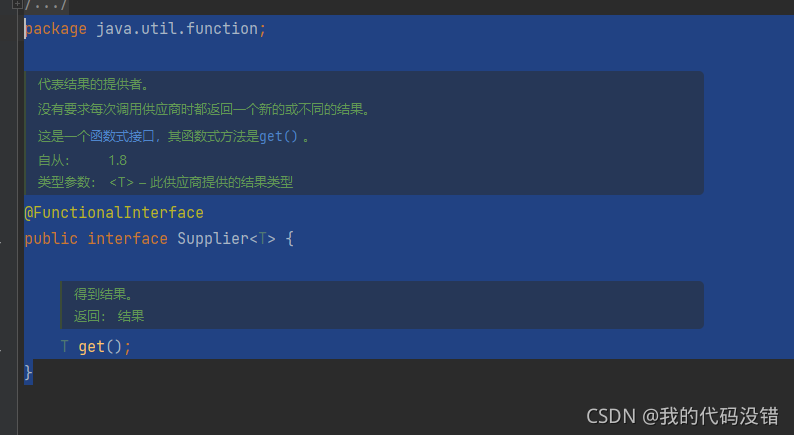Open the 函数式接口 documentation link

122,136
